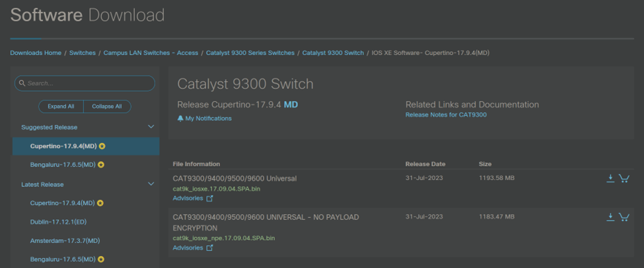The image size is (644, 268).
Task: Click the Suggested Release heading
Action: point(50,127)
